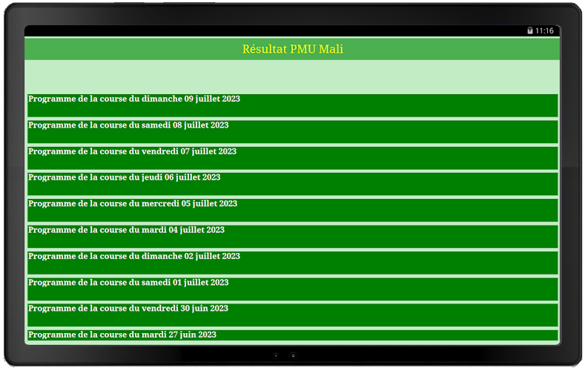Open programme for vendredi 30 juin 2023
This screenshot has width=588, height=371.
[292, 315]
